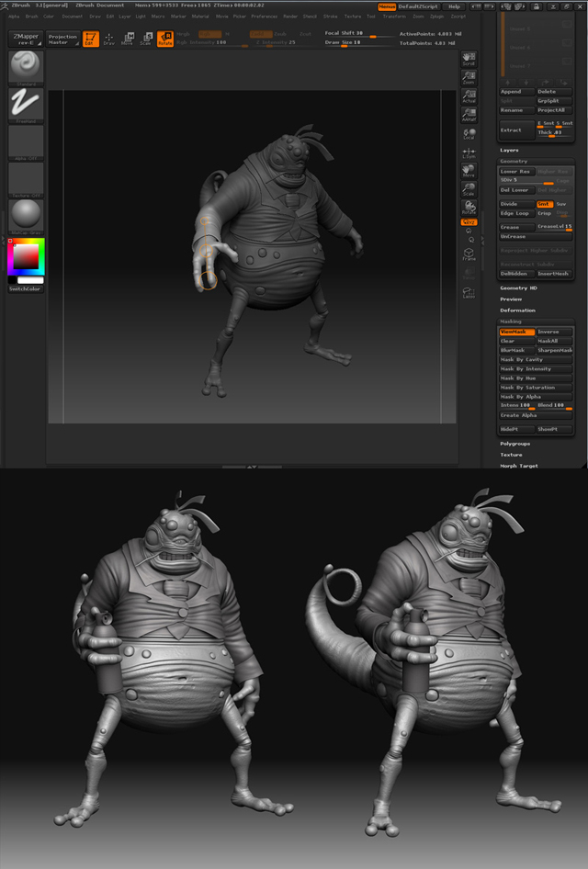Open the ZMapper rev-E plugin button

point(26,39)
